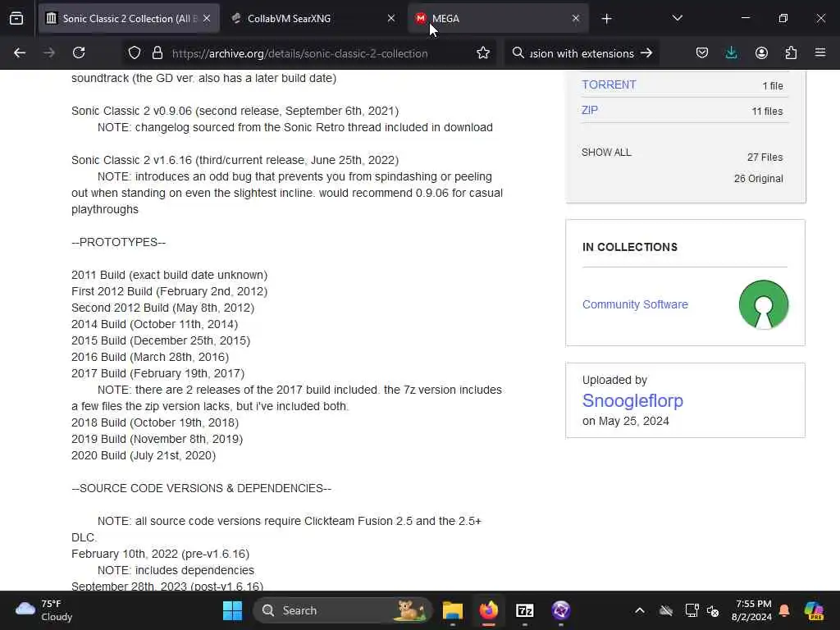840x630 pixels.
Task: Select '2020 Build (July 21st, 2020)' line
Action: (x=144, y=455)
